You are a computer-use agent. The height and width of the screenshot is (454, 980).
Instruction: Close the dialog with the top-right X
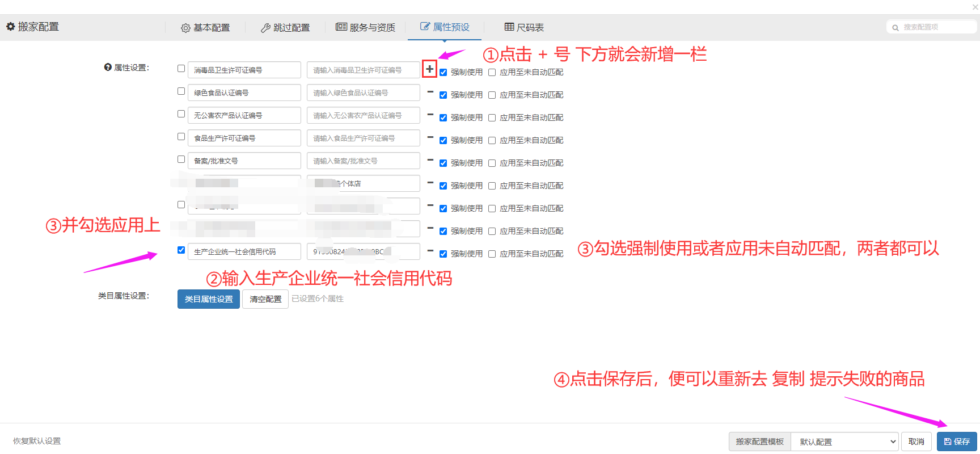(x=975, y=7)
